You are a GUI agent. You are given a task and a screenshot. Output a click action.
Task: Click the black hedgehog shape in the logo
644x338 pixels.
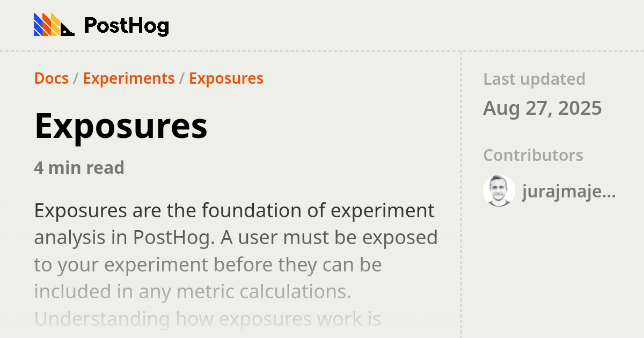coord(67,30)
